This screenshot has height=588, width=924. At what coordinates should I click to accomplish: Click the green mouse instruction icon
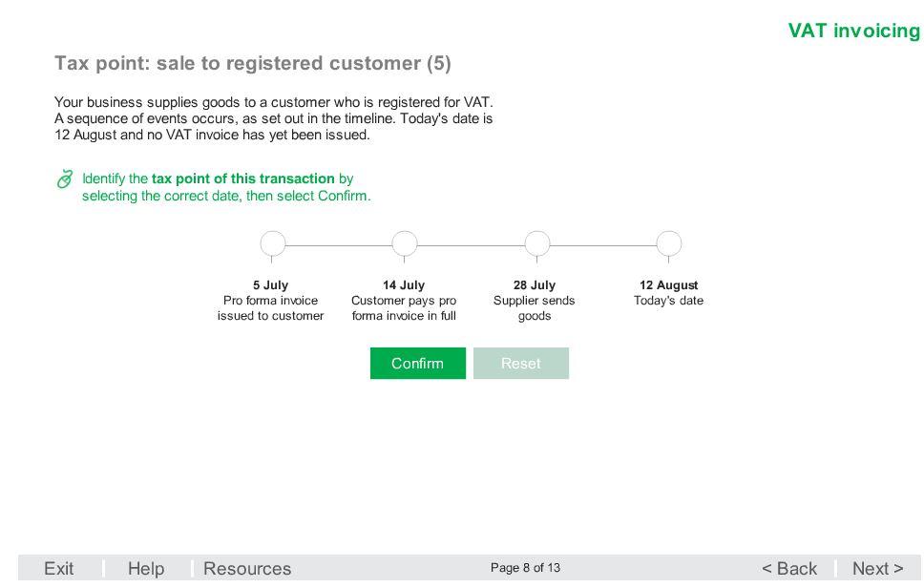(65, 179)
